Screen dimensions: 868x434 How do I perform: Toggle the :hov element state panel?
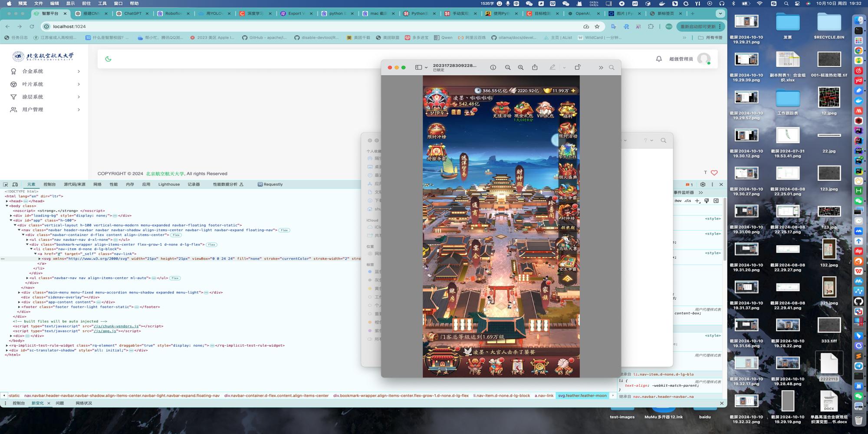[678, 201]
